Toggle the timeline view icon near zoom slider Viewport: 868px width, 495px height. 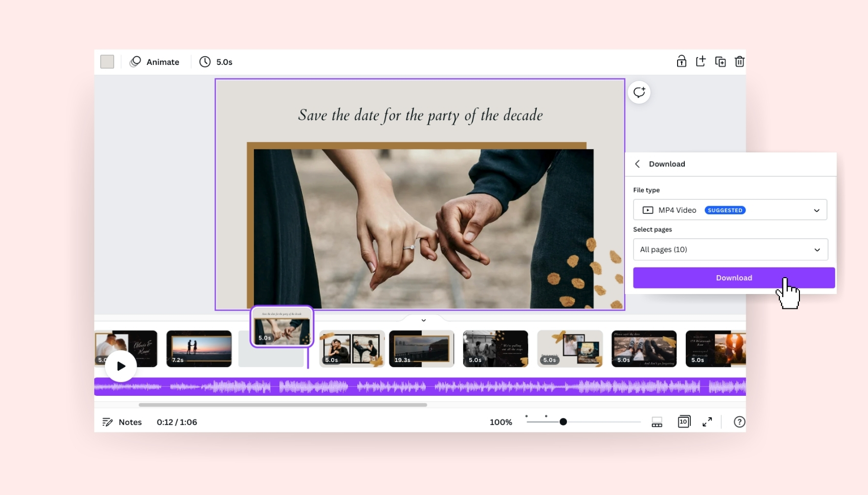click(x=657, y=422)
